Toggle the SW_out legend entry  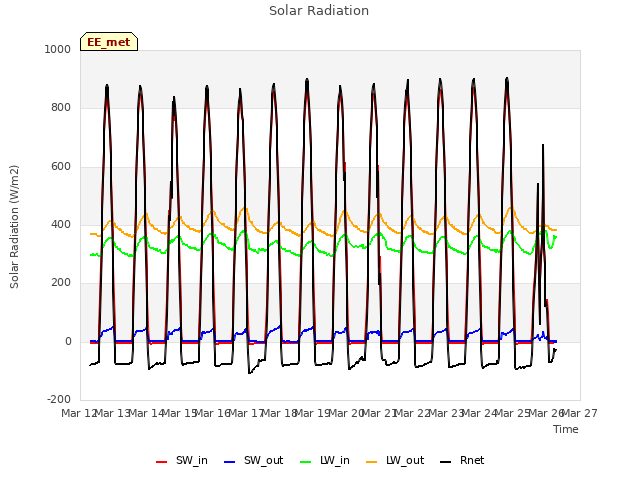pyautogui.click(x=253, y=460)
